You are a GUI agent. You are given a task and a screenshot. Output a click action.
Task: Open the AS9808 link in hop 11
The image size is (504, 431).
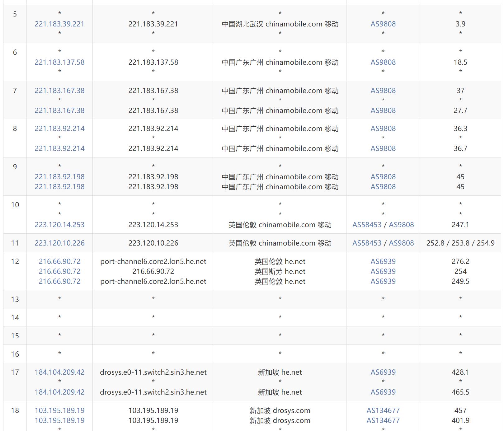coord(401,243)
